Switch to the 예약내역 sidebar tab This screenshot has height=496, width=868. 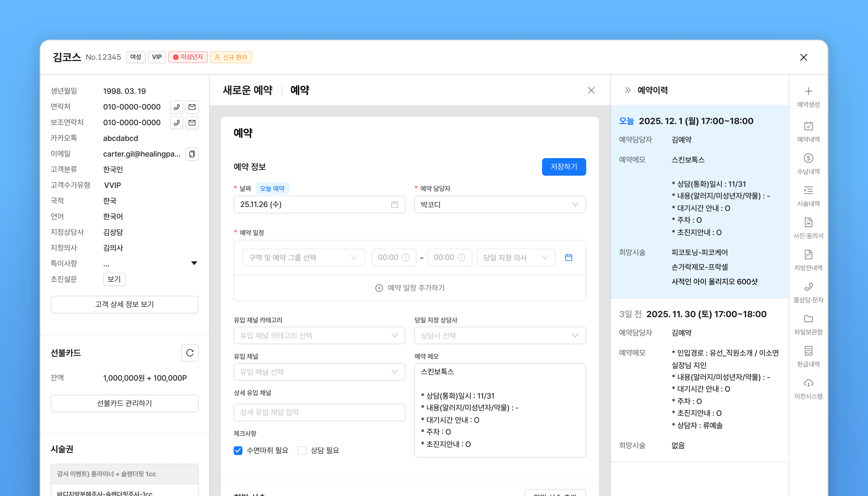pyautogui.click(x=808, y=131)
